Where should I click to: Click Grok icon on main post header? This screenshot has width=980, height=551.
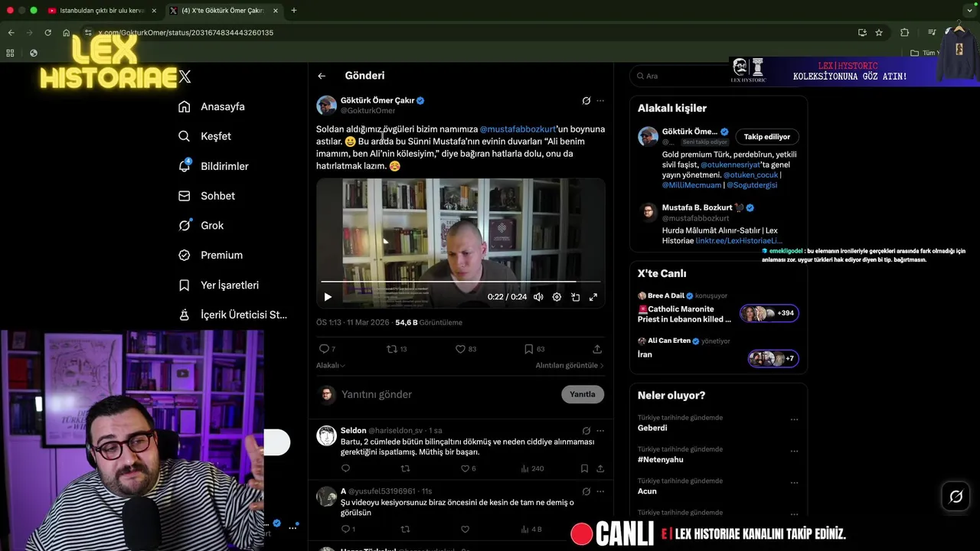pyautogui.click(x=586, y=100)
